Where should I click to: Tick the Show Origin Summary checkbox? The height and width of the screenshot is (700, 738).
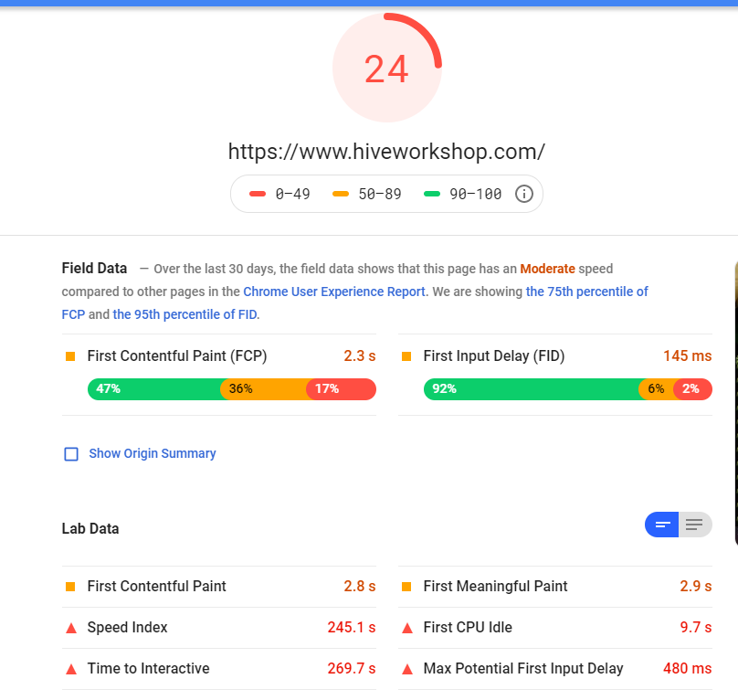71,454
